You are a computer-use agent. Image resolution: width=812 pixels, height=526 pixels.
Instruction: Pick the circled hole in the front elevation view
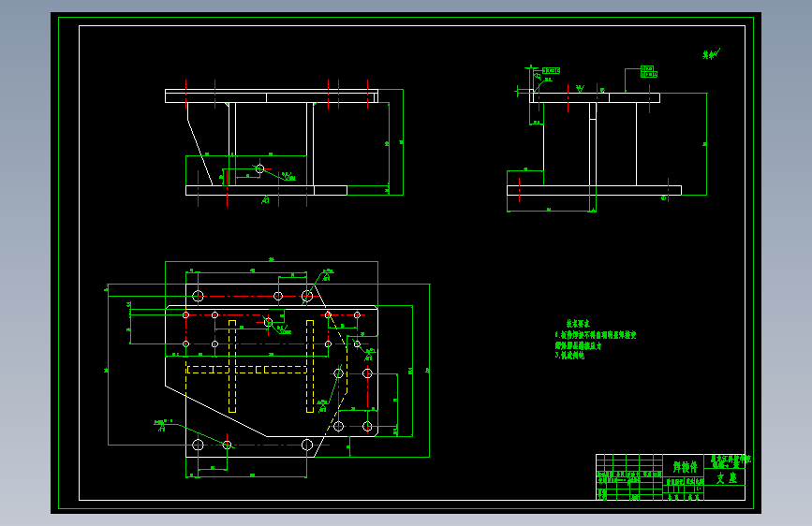click(260, 168)
